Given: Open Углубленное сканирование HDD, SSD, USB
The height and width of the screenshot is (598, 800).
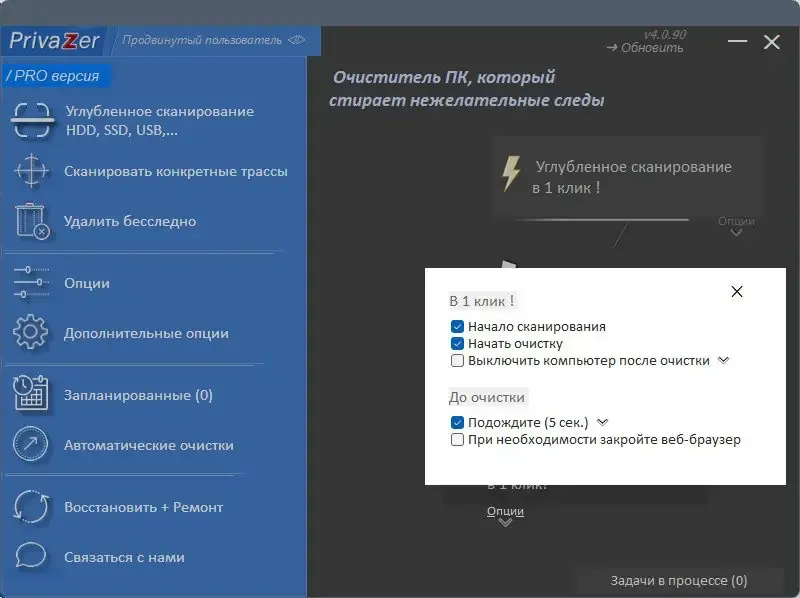Looking at the screenshot, I should [x=160, y=120].
